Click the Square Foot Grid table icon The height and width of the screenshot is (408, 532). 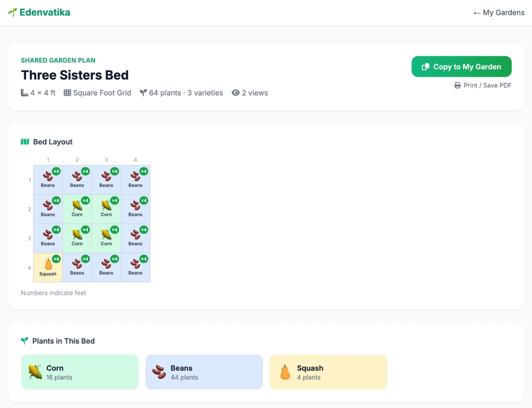(67, 93)
